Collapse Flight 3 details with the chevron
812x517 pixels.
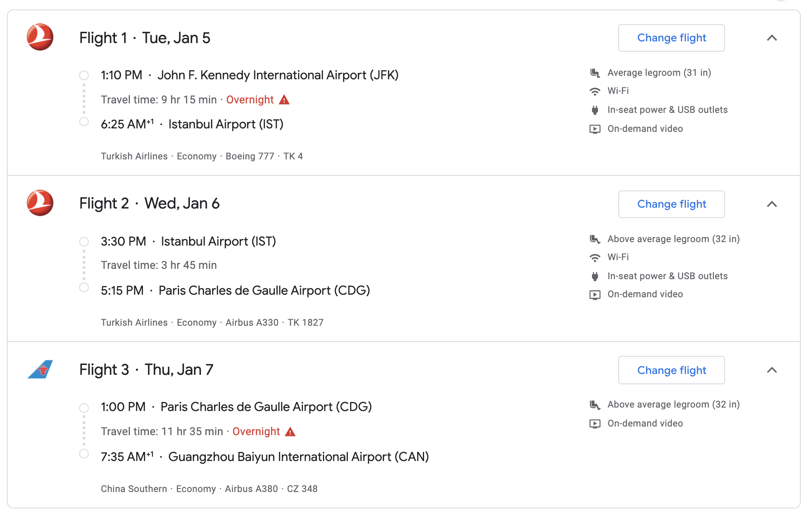(772, 370)
